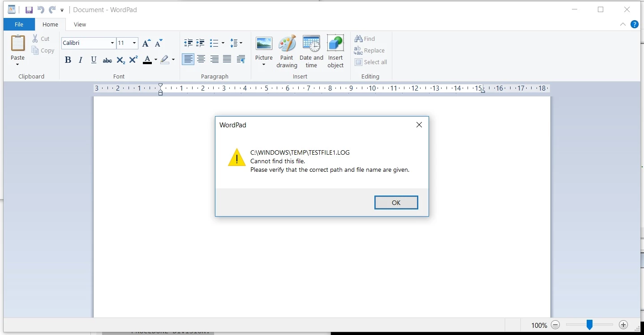Screen dimensions: 644x335
Task: Toggle Strikethrough formatting
Action: pyautogui.click(x=107, y=60)
